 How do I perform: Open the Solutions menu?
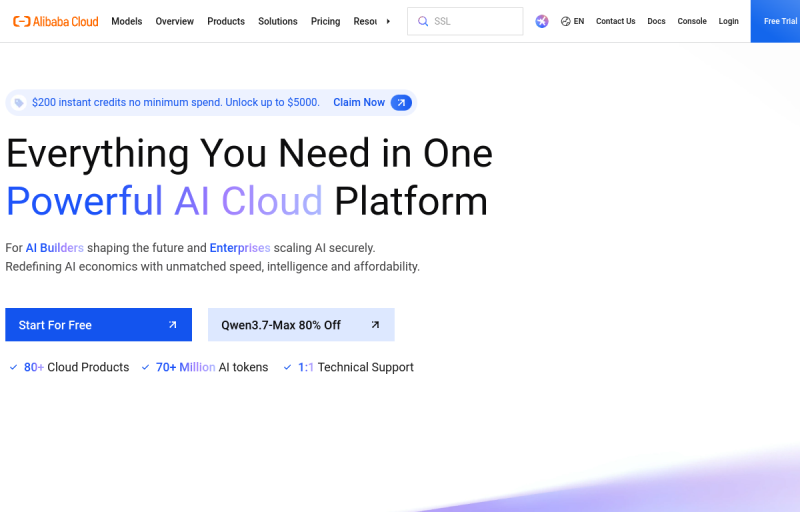pyautogui.click(x=278, y=21)
